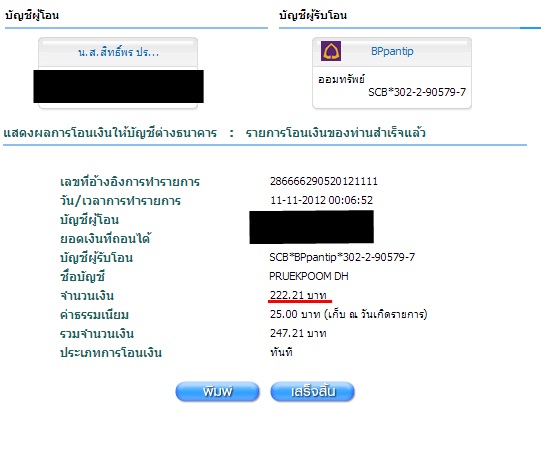Click the บัญชีผู้รับโอน section header
544x457 pixels.
[313, 15]
